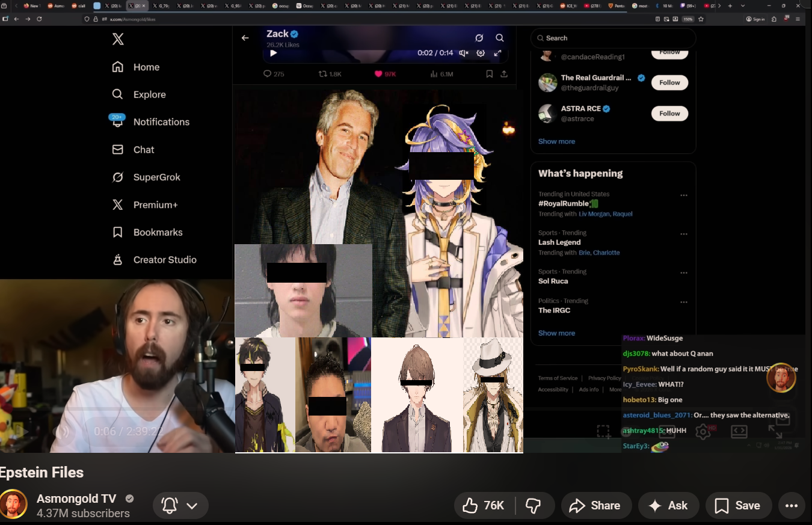Open Explore in the X sidebar
812x525 pixels.
(x=139, y=94)
